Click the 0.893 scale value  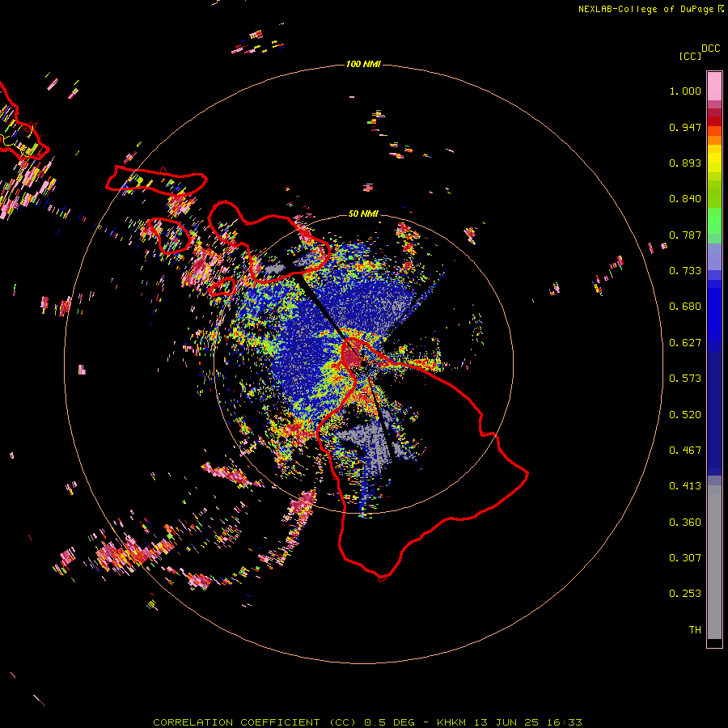click(685, 163)
